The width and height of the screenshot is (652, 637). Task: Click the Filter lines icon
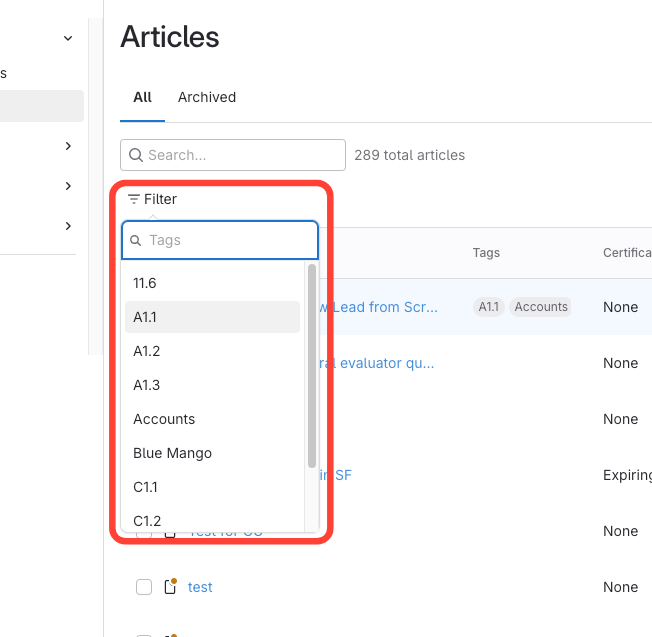(134, 199)
